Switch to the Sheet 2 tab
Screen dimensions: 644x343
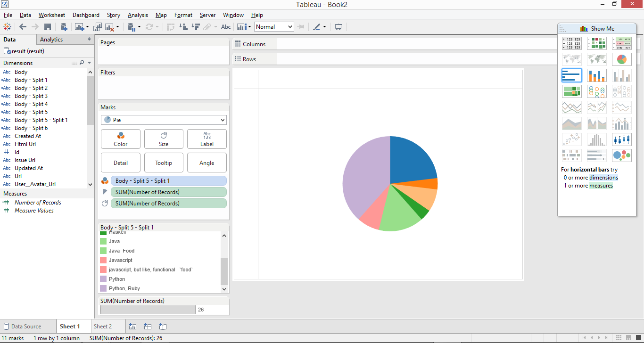pyautogui.click(x=103, y=326)
